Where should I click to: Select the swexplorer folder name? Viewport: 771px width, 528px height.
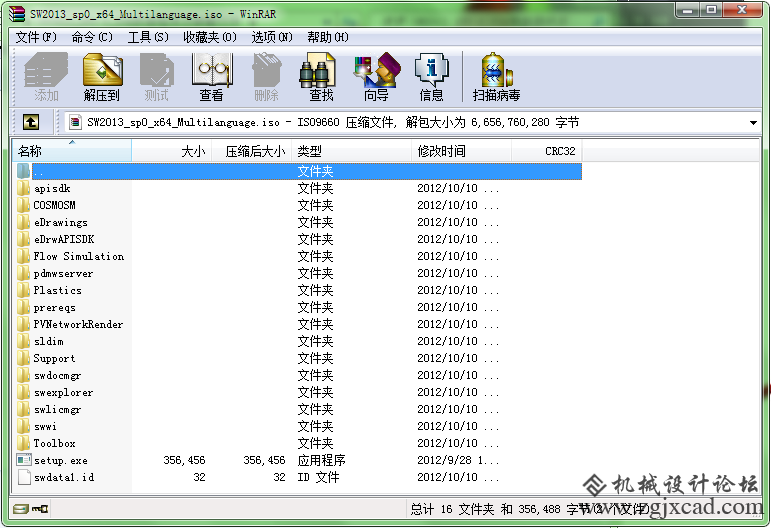click(x=63, y=392)
